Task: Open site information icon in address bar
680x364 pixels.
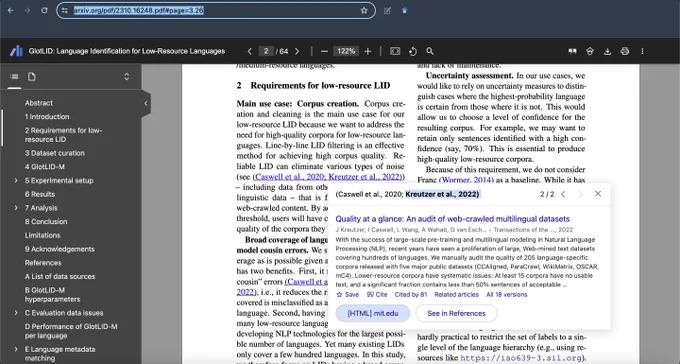Action: coord(65,10)
